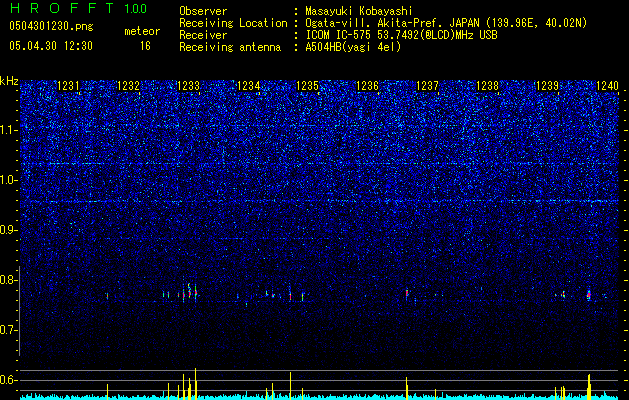
Task: Select the filename 0504301230.png
Action: [51, 26]
